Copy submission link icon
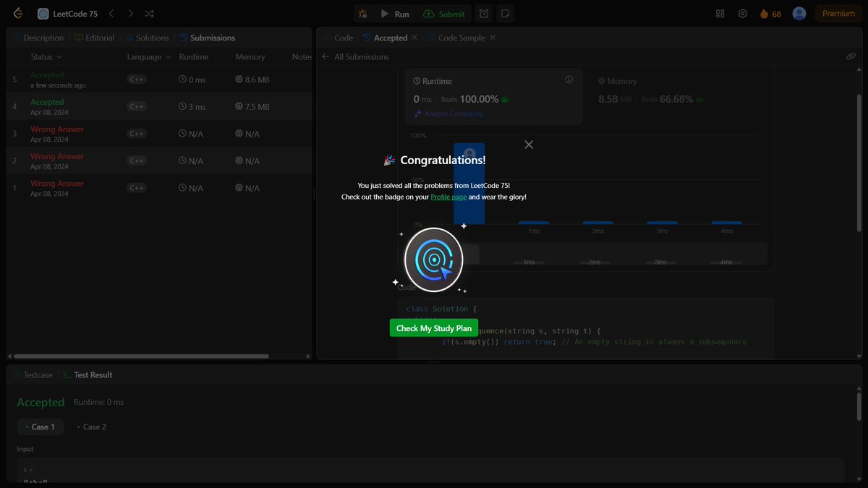This screenshot has height=488, width=868. 851,56
